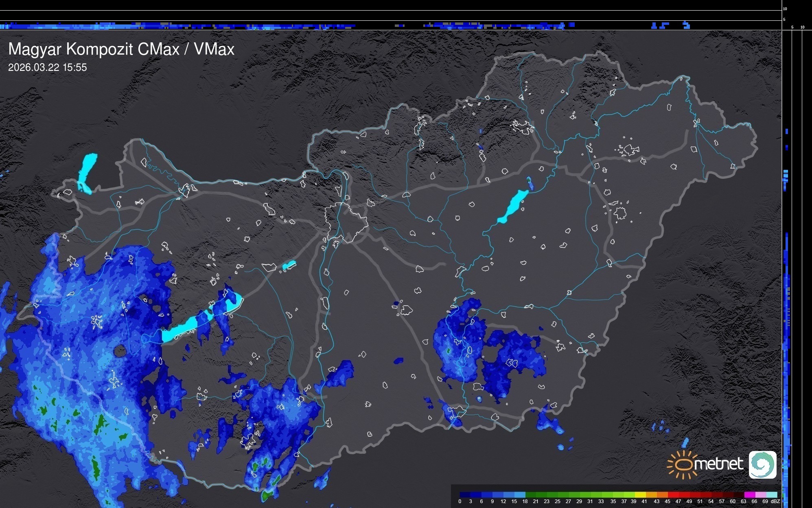Viewport: 812px width, 508px height.
Task: Click the Budapest city outline
Action: (346, 222)
